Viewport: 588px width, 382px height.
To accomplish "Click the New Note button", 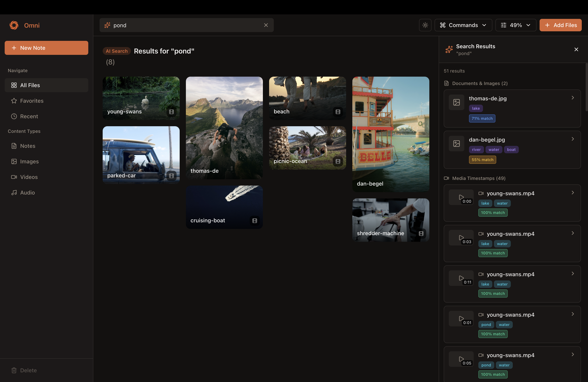I will [x=46, y=48].
